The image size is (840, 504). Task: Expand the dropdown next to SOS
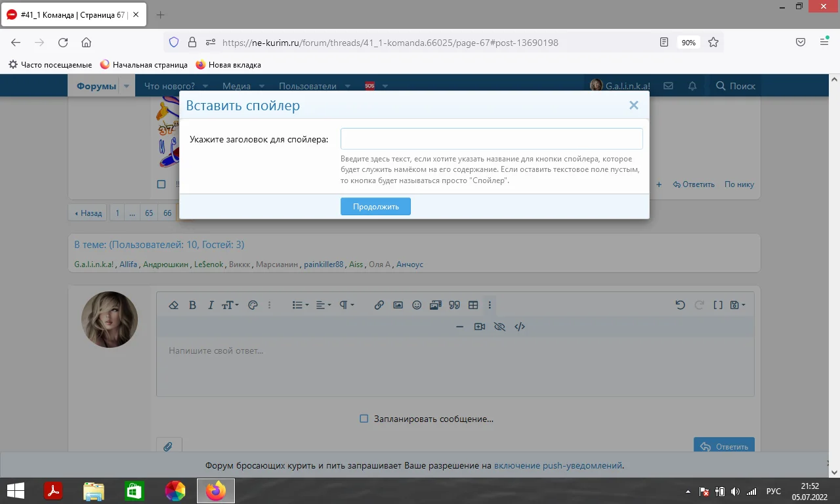385,86
